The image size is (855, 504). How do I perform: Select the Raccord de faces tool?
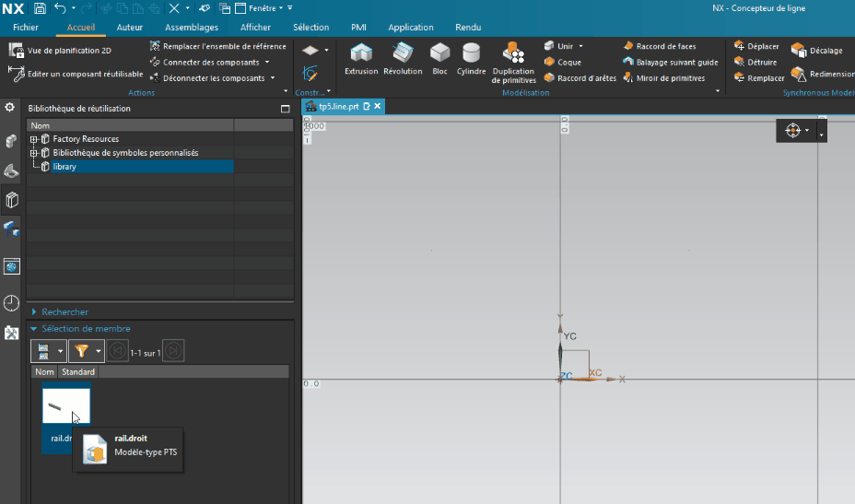coord(660,46)
